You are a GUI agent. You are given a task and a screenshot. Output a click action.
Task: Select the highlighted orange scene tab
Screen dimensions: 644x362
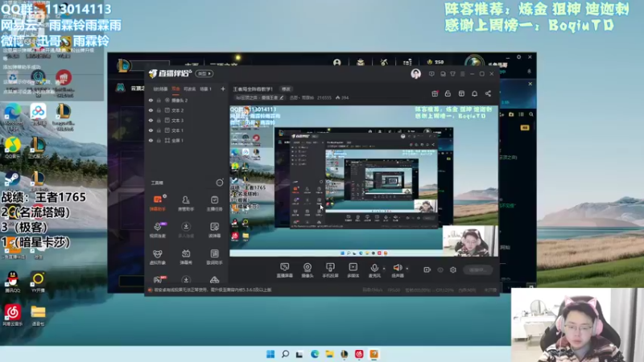click(x=175, y=88)
